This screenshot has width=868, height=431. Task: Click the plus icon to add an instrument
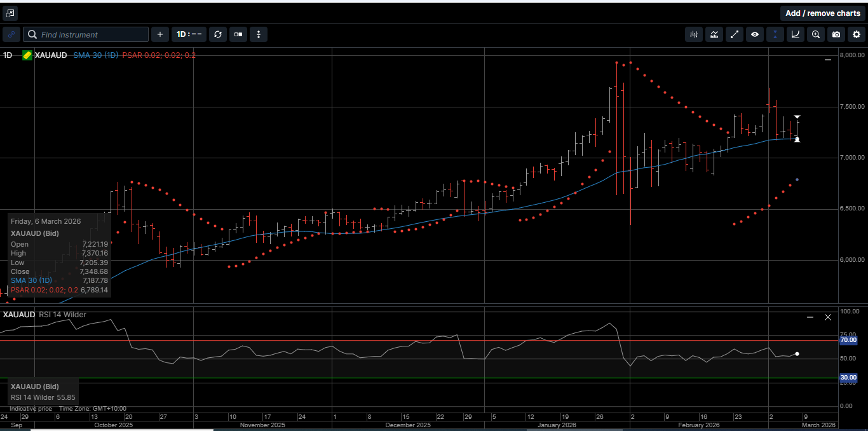click(159, 34)
